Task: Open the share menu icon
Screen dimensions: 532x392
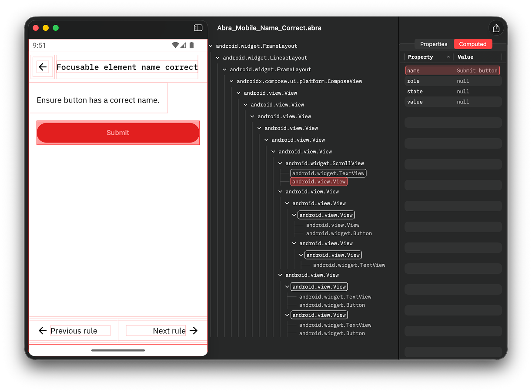Action: pos(496,28)
